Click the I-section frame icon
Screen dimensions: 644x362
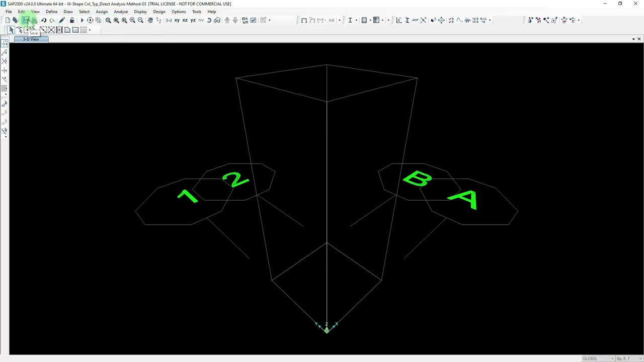pyautogui.click(x=350, y=20)
